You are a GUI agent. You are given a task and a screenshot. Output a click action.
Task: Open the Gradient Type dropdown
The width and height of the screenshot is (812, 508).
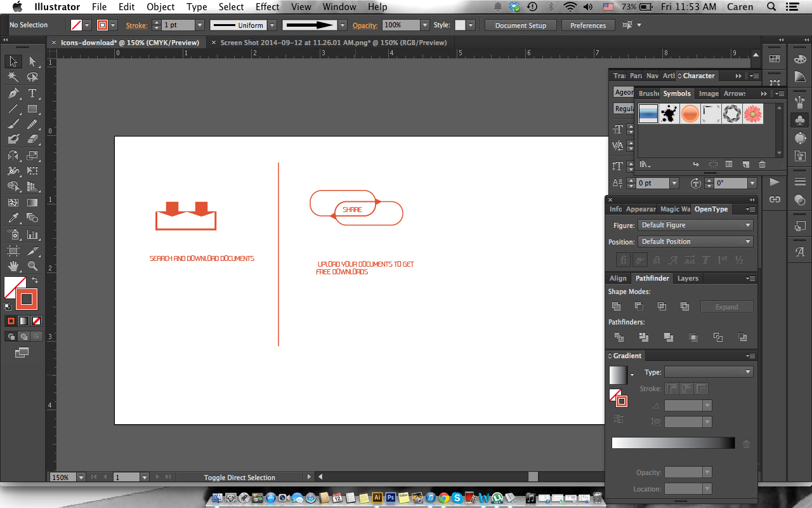click(709, 372)
